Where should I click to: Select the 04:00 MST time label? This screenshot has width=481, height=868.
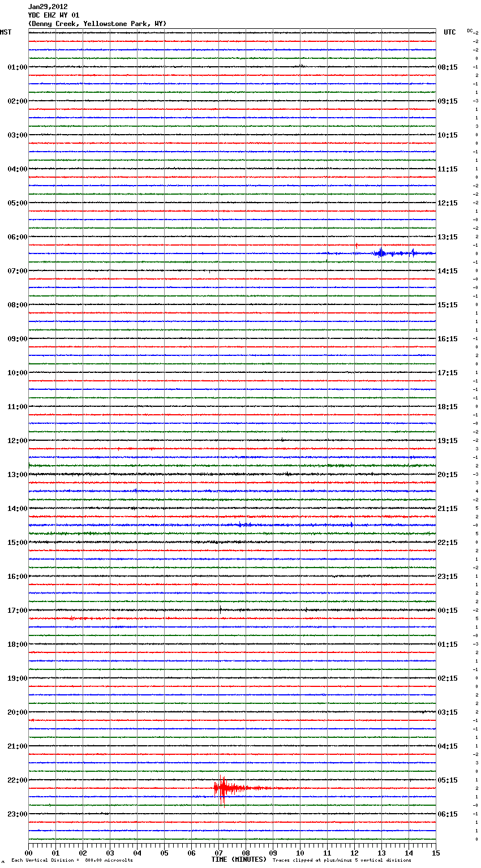click(18, 169)
